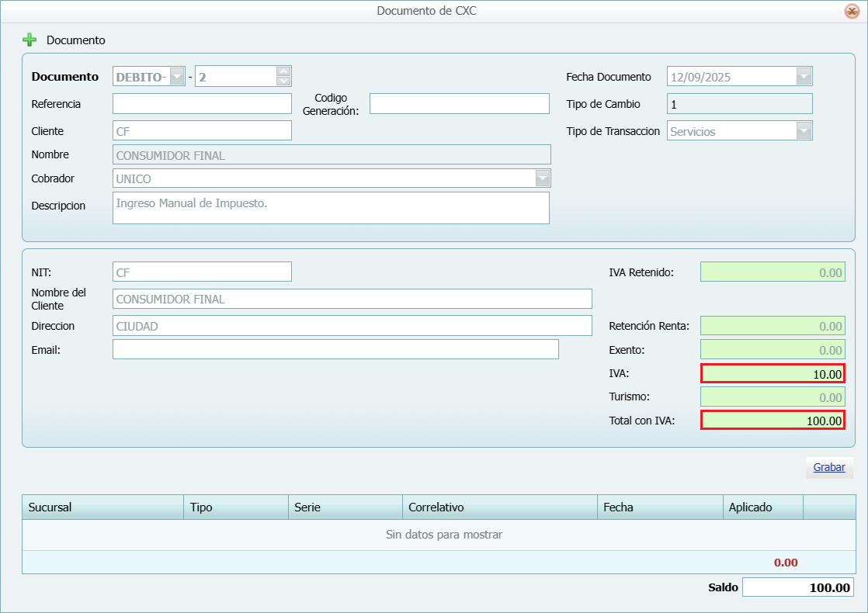Click the Fecha column header
This screenshot has width=868, height=613.
pyautogui.click(x=660, y=507)
